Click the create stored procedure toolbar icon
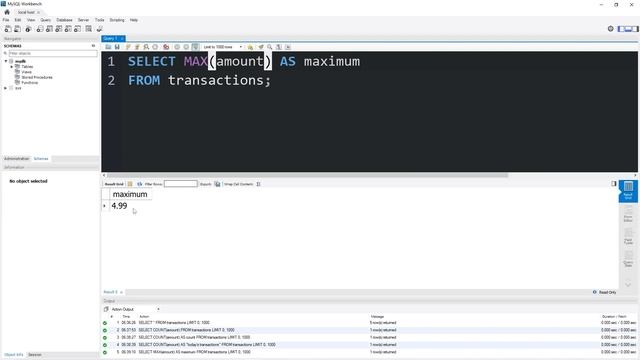This screenshot has width=640, height=360. point(68,29)
